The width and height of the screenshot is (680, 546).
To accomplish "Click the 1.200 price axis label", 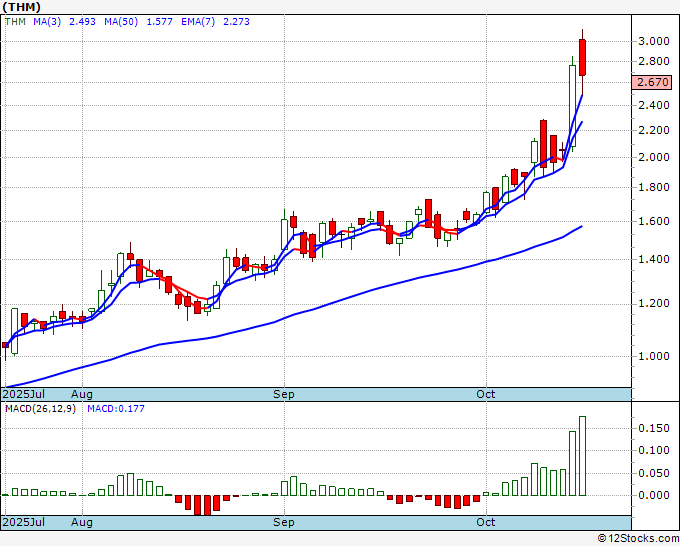I will [654, 303].
